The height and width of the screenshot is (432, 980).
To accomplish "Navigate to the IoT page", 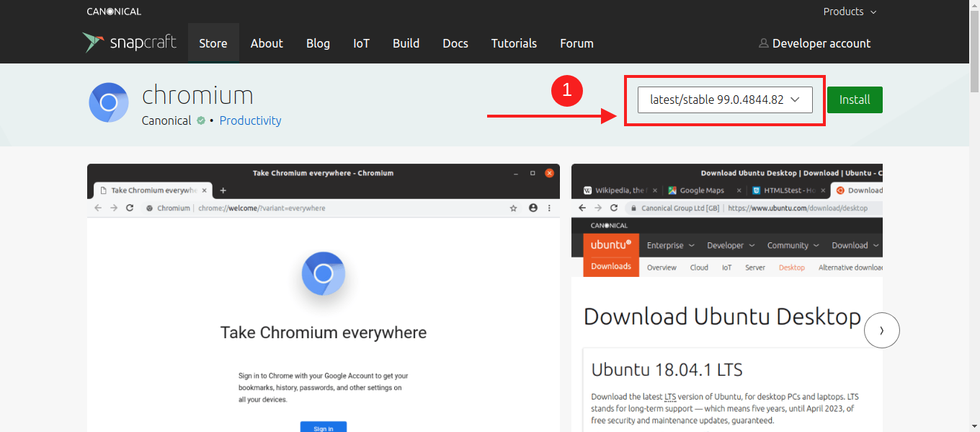I will 361,43.
